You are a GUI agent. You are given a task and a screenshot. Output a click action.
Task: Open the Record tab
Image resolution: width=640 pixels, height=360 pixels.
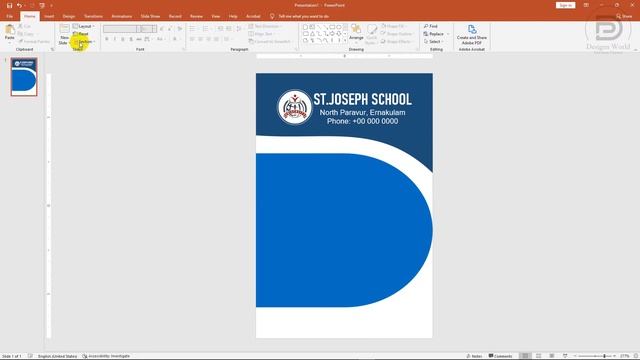(175, 16)
